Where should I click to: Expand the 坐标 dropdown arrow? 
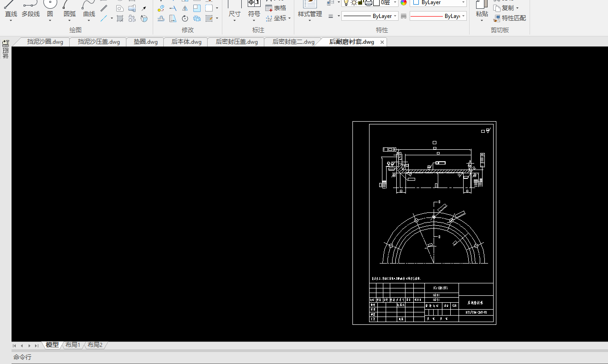point(289,19)
